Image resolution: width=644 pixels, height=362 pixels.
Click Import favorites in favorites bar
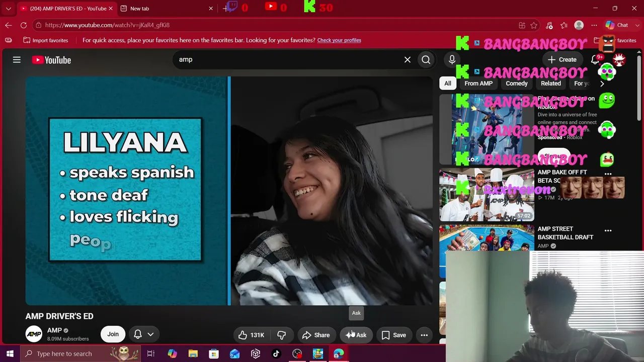click(45, 40)
